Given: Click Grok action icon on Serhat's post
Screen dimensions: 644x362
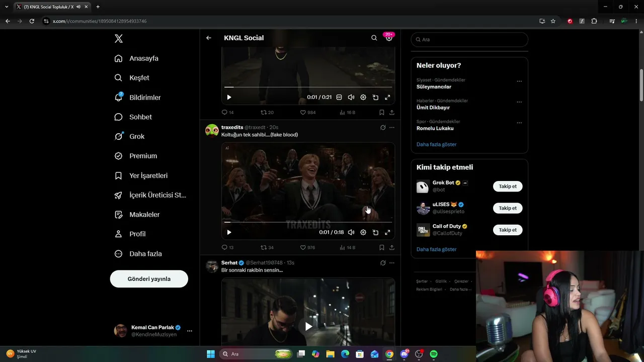Looking at the screenshot, I should coord(383,263).
